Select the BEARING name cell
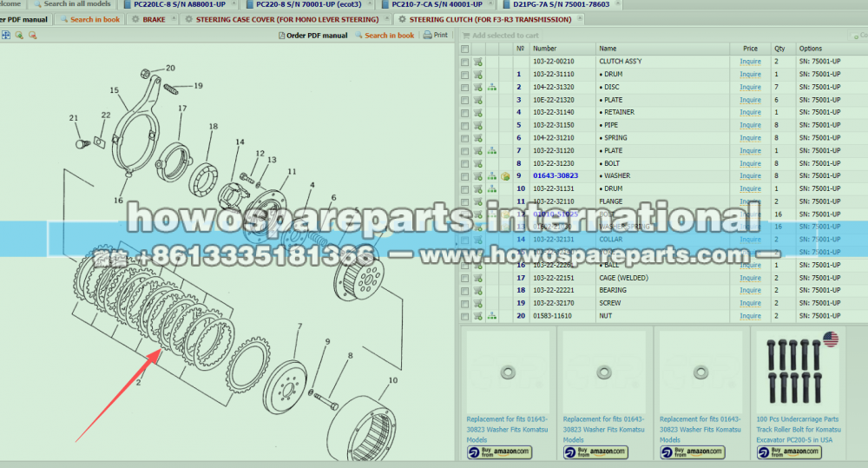 coord(613,291)
